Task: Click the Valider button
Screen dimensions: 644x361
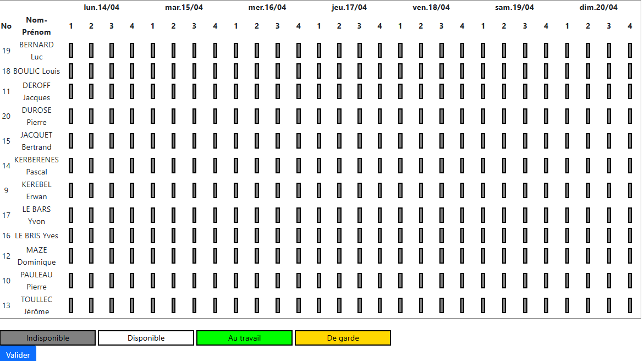Action: [x=18, y=354]
